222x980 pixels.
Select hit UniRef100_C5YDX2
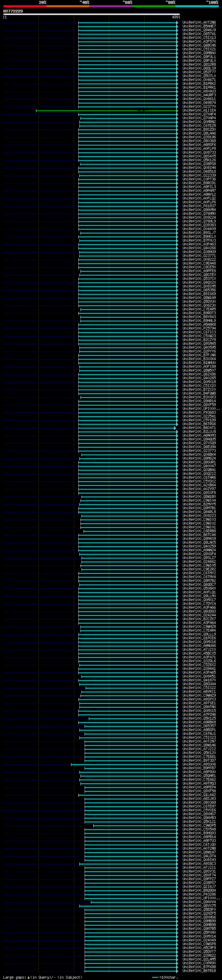pyautogui.click(x=199, y=481)
